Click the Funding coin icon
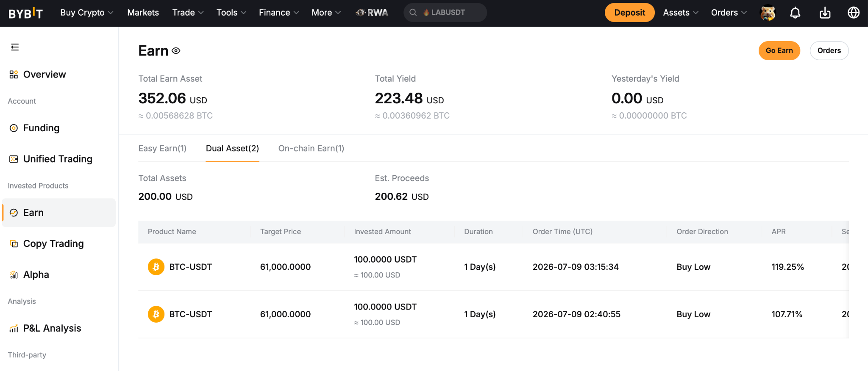Screen dimensions: 868x371 [x=14, y=128]
